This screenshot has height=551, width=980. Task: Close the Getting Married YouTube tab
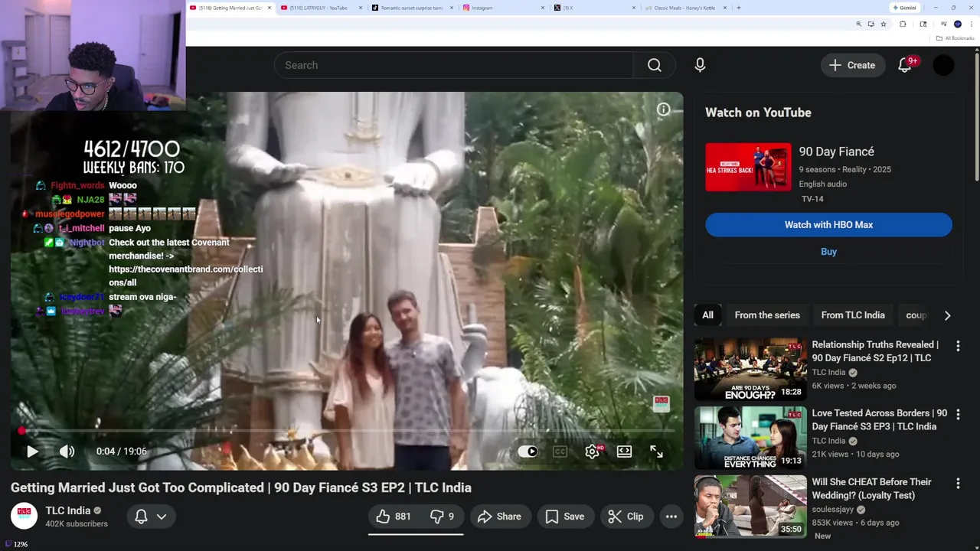(x=269, y=8)
